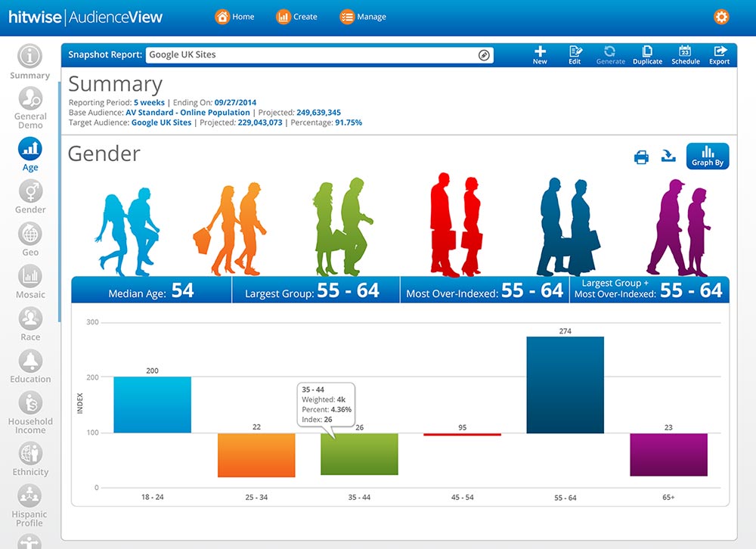Click the 18 - 24 axis label

[x=153, y=497]
